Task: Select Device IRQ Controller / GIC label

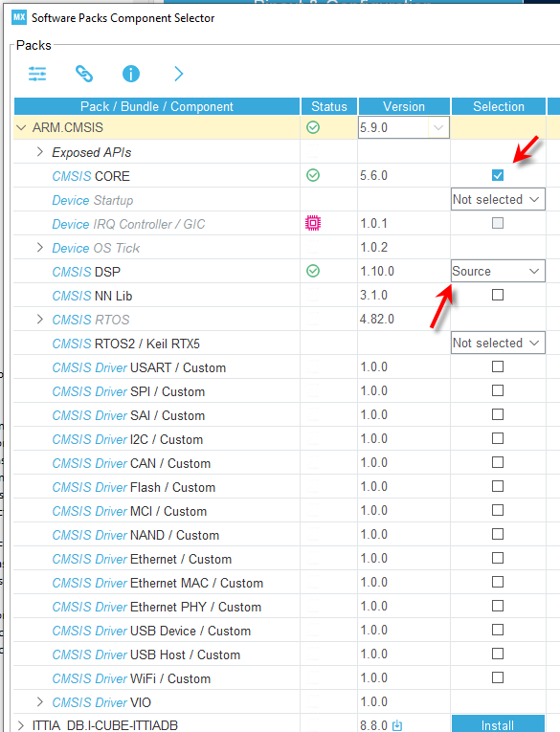Action: click(128, 224)
